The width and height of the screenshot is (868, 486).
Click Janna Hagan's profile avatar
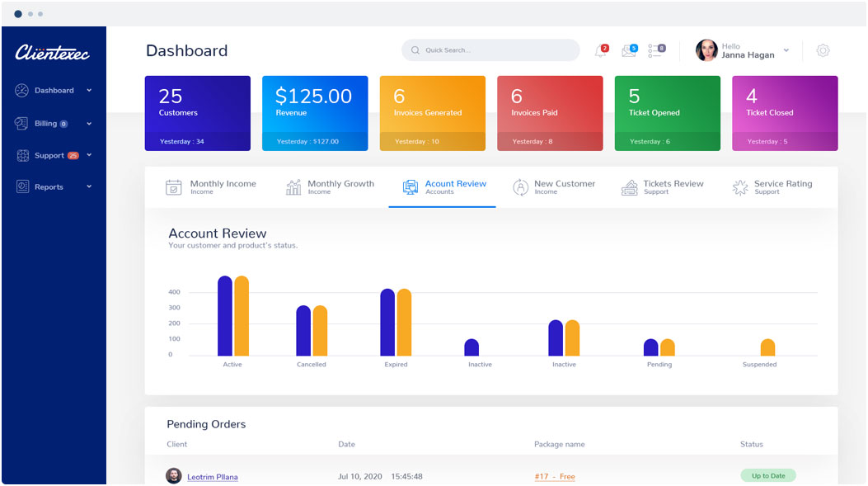click(706, 50)
